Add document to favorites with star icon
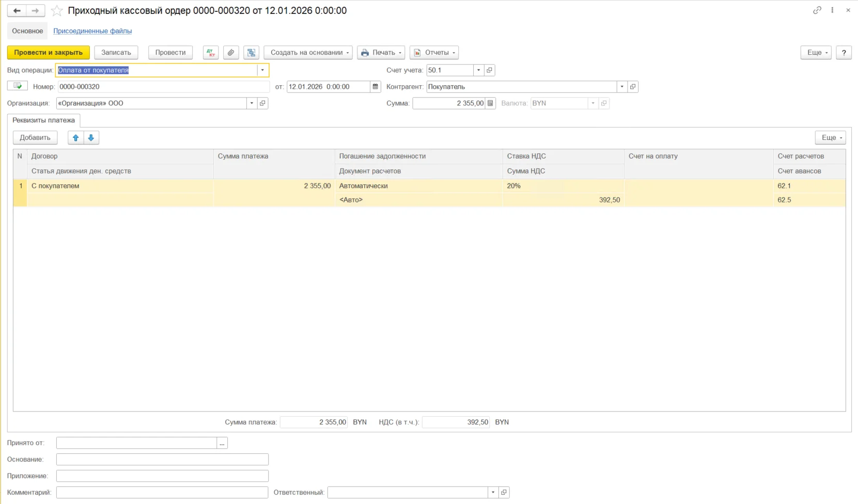The width and height of the screenshot is (858, 504). click(57, 10)
